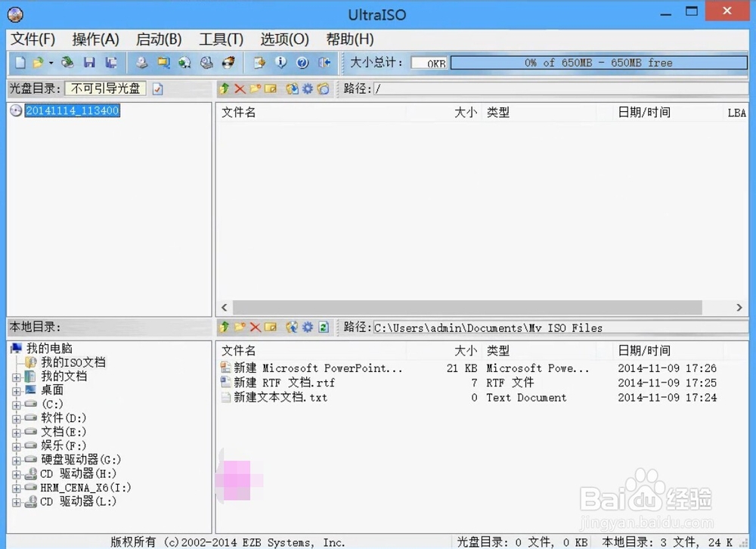
Task: Click the Save floppy disk icon
Action: (90, 63)
